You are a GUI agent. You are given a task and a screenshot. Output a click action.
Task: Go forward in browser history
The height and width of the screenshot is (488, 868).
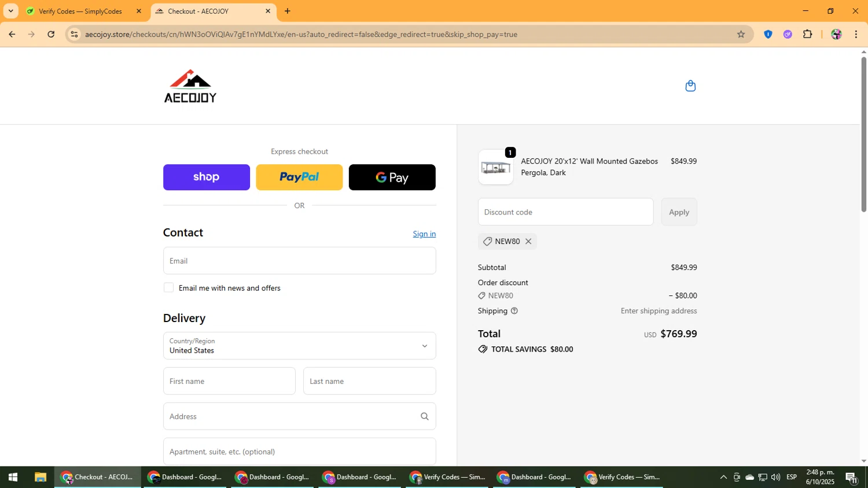(x=31, y=34)
